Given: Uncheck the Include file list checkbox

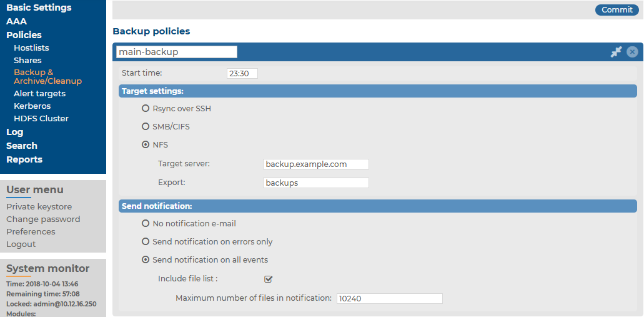Looking at the screenshot, I should click(269, 279).
